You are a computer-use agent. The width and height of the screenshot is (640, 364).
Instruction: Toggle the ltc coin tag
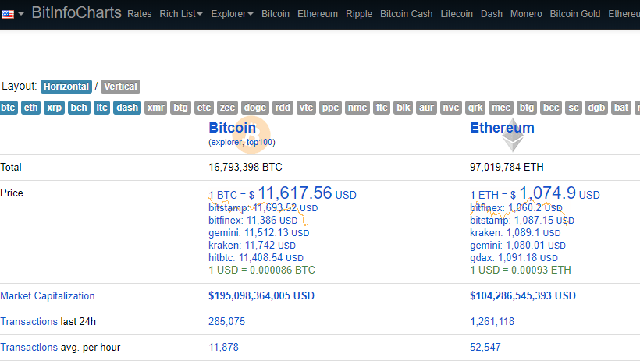(101, 108)
